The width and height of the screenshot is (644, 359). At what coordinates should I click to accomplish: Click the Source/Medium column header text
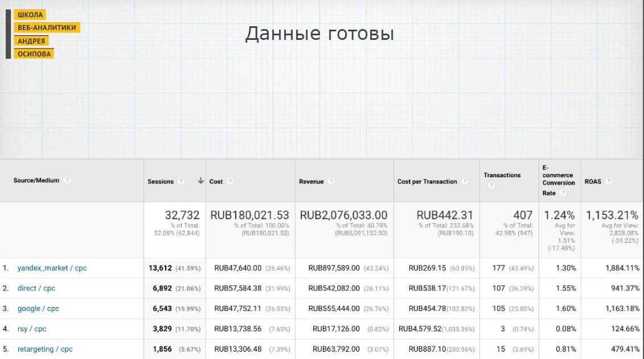click(36, 181)
